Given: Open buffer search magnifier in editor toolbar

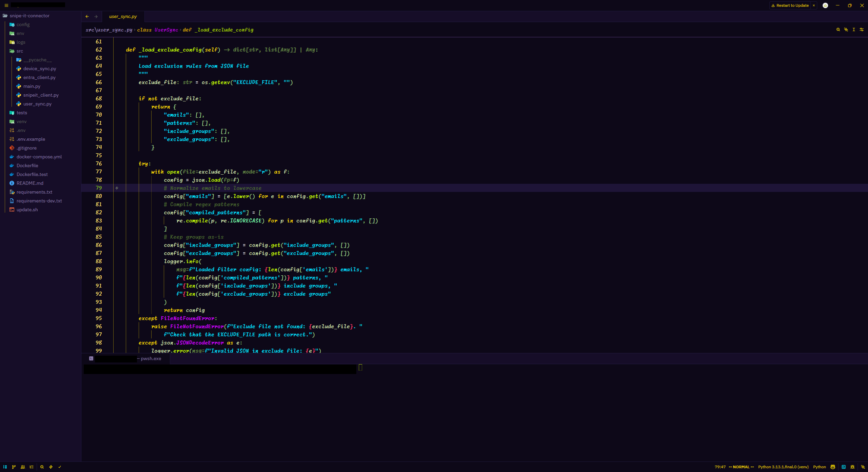Looking at the screenshot, I should click(x=838, y=29).
